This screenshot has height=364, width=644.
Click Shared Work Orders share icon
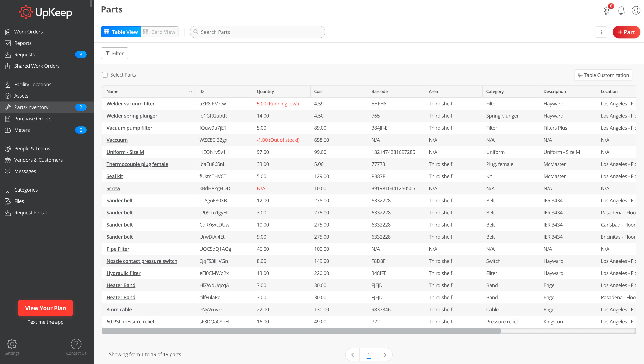(x=8, y=66)
